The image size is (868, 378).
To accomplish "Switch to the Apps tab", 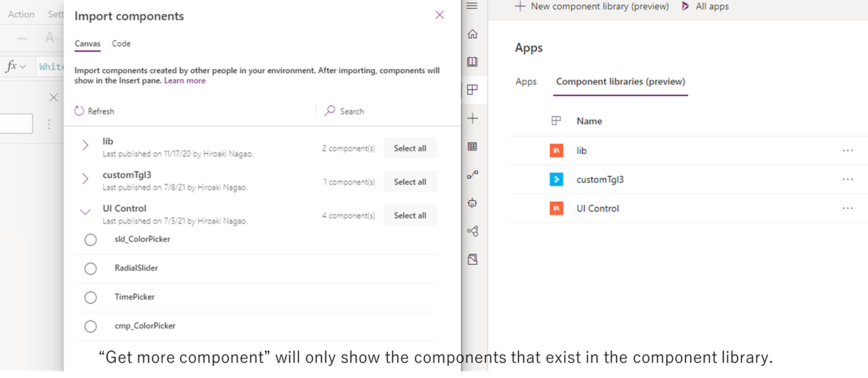I will [526, 82].
